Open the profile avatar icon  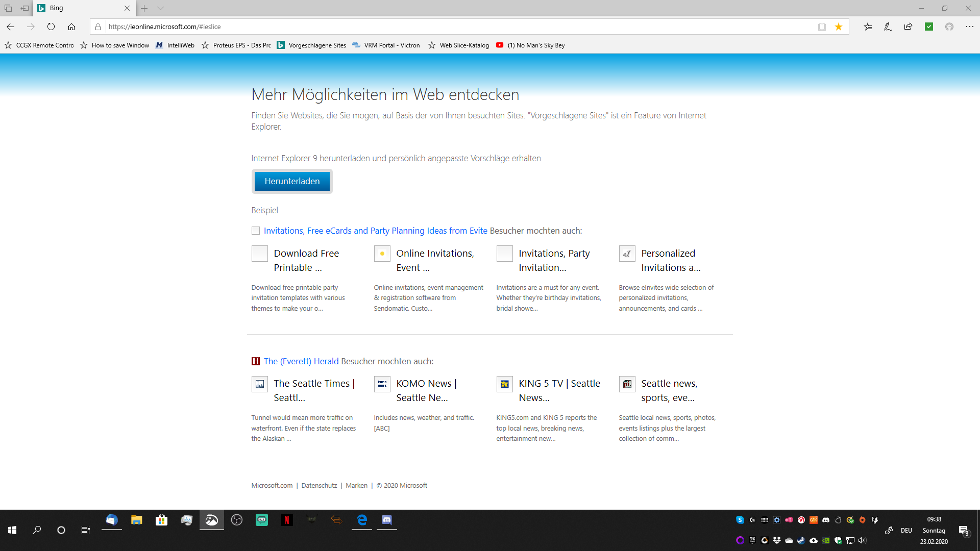coord(949,27)
